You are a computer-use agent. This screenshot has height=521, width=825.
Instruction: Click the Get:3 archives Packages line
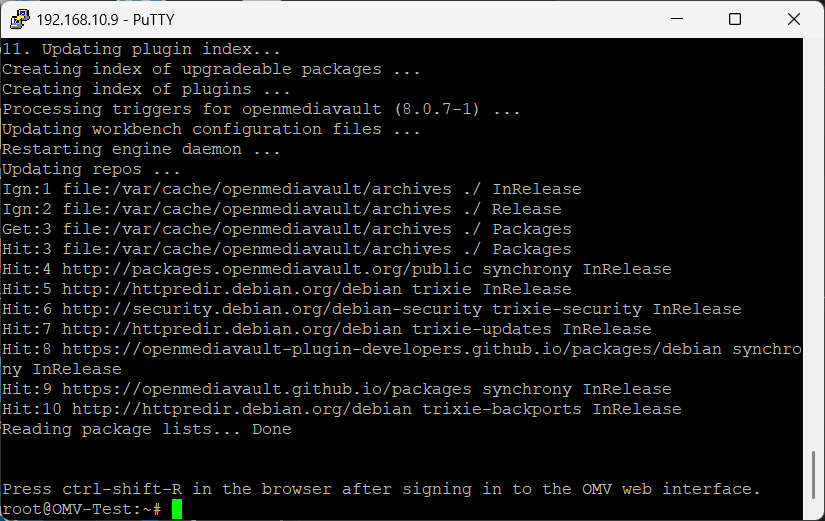[x=287, y=229]
